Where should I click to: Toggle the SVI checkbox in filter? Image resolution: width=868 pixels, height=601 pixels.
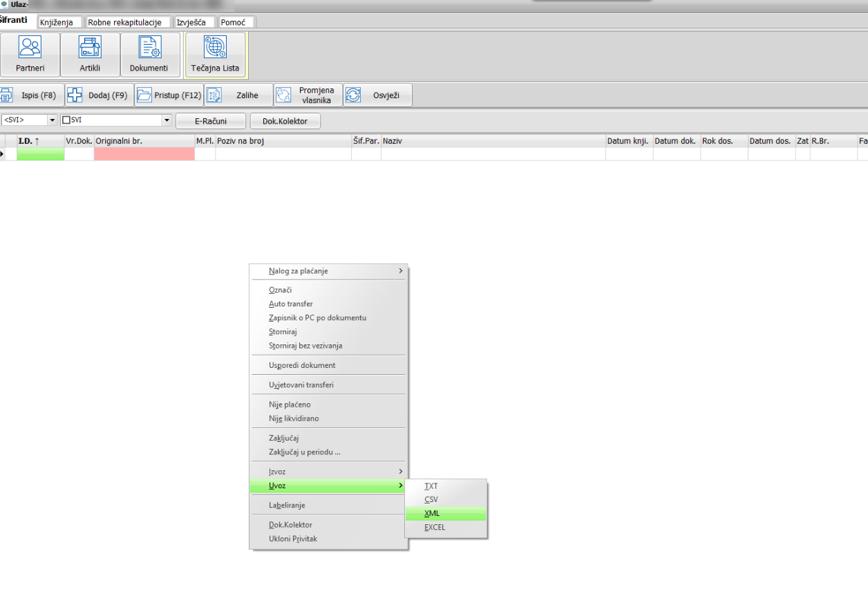click(66, 120)
